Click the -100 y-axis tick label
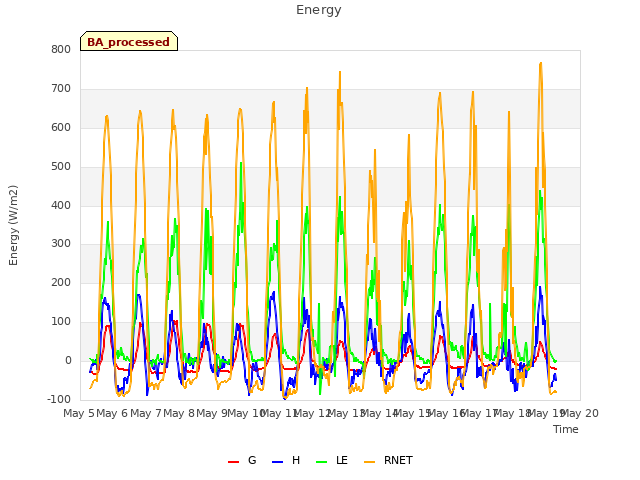 pos(59,399)
